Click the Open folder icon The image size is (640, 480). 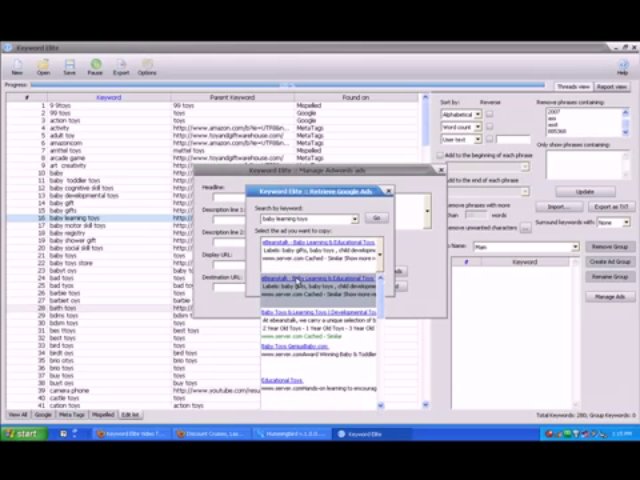(43, 66)
